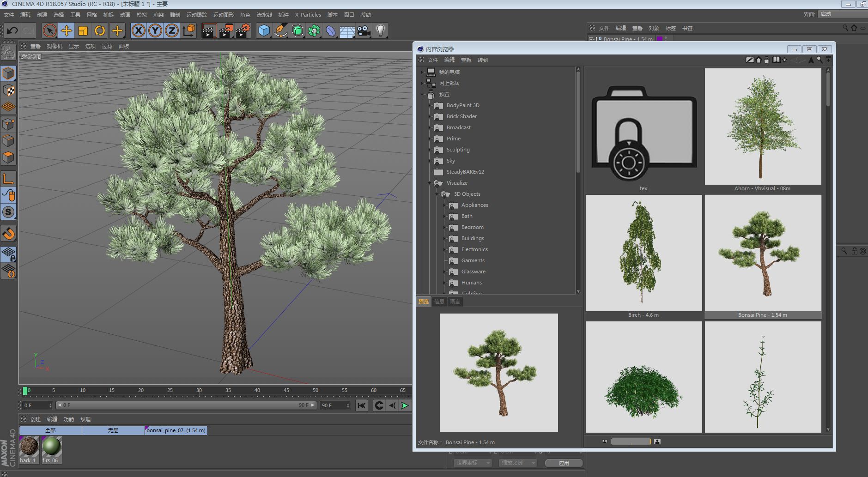Select the Birch - 4.6 m thumbnail
The height and width of the screenshot is (477, 868).
[643, 253]
